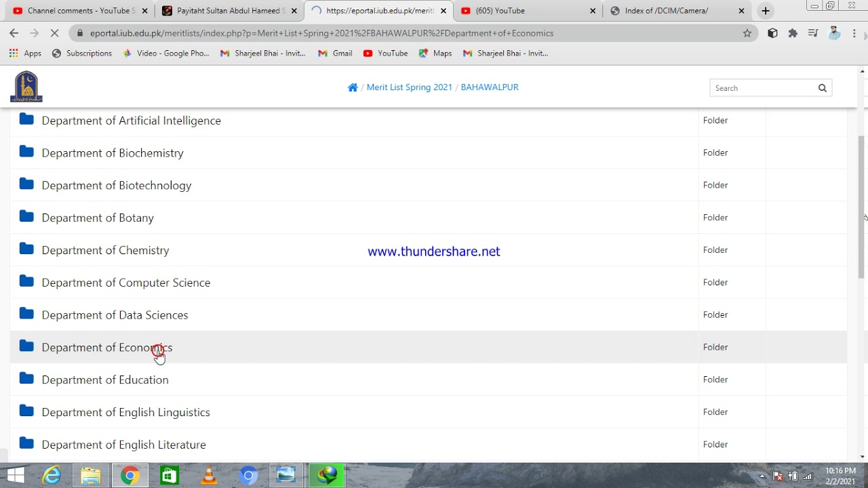Click the Department of Biotechnology folder icon
This screenshot has width=868, height=488.
coord(26,184)
